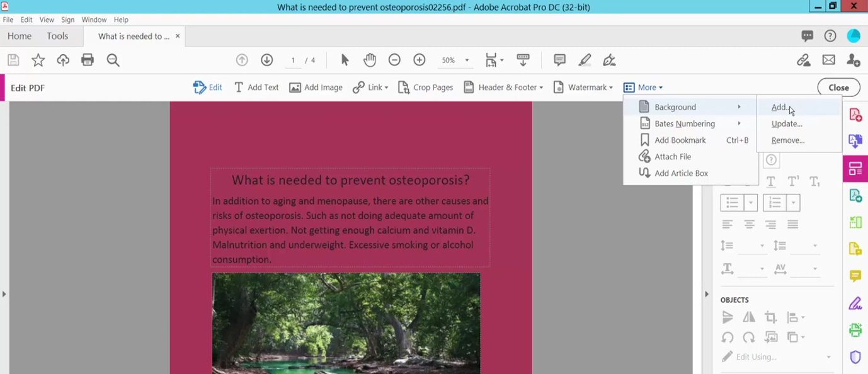Click the Send by Email envelope icon
Viewport: 868px width, 374px height.
point(828,60)
